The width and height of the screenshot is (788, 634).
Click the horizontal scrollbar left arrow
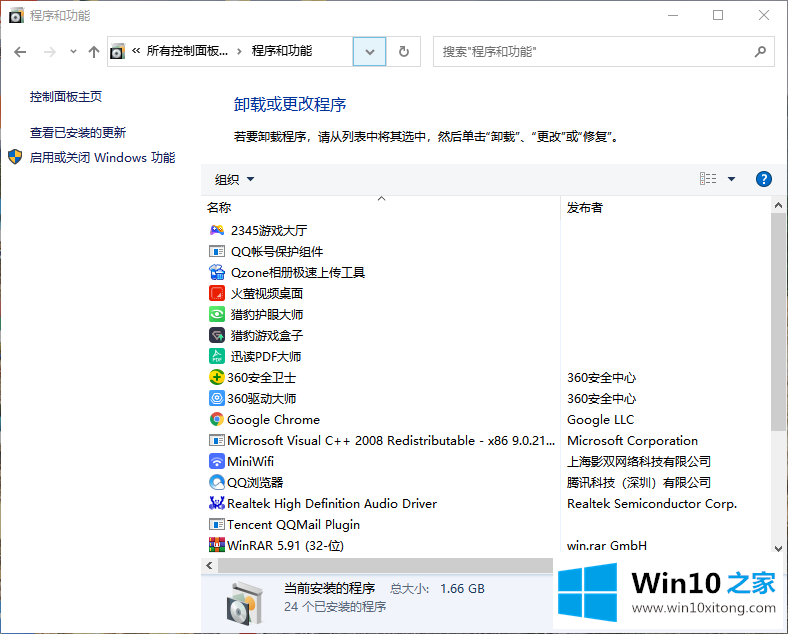(210, 566)
